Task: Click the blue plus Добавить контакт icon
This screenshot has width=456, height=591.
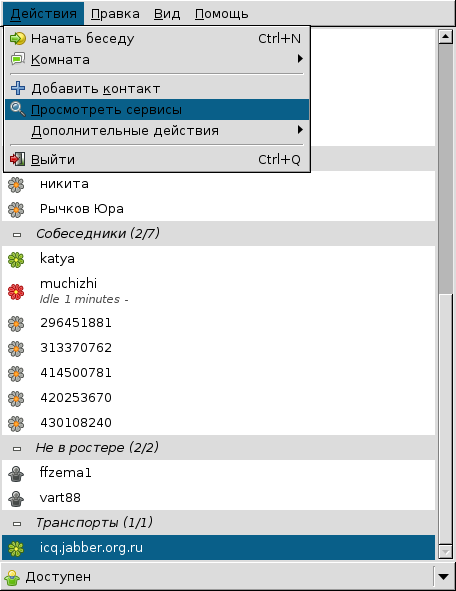Action: tap(18, 88)
